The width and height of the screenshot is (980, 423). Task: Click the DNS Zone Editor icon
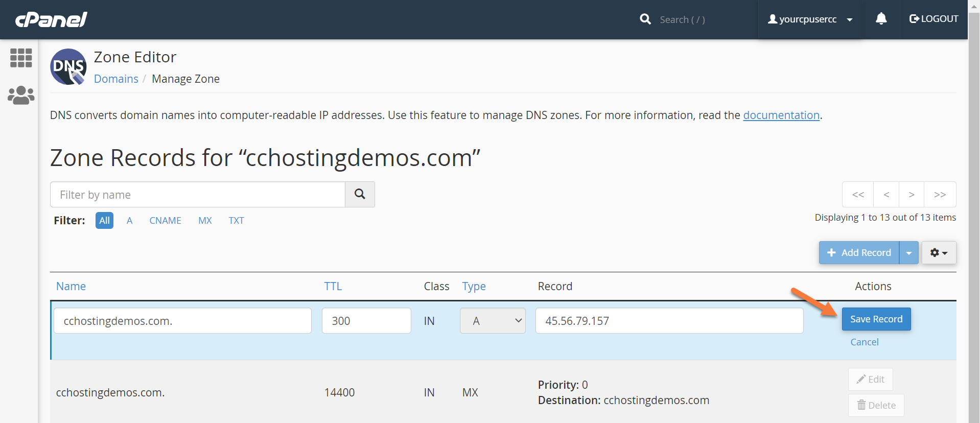pos(68,67)
